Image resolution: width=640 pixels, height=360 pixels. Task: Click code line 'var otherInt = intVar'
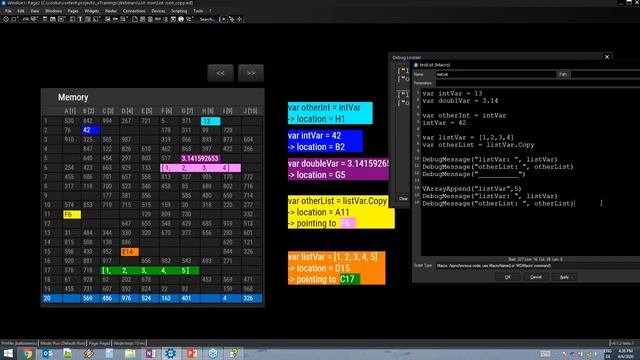pos(464,116)
